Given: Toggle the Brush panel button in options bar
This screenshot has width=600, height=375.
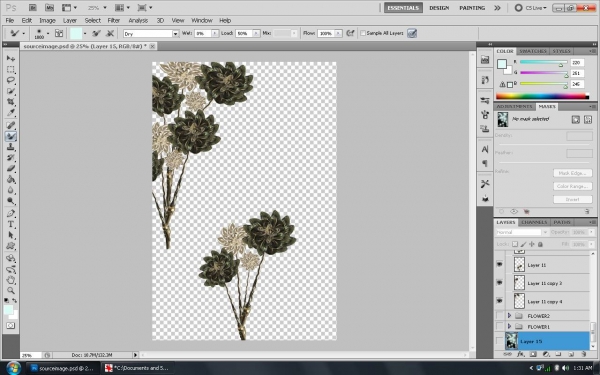Looking at the screenshot, I should point(59,33).
